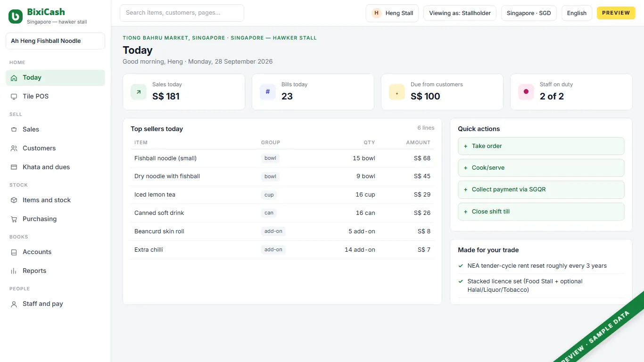The height and width of the screenshot is (362, 644).
Task: Open the Viewing as: Stallholder role switcher
Action: [460, 13]
